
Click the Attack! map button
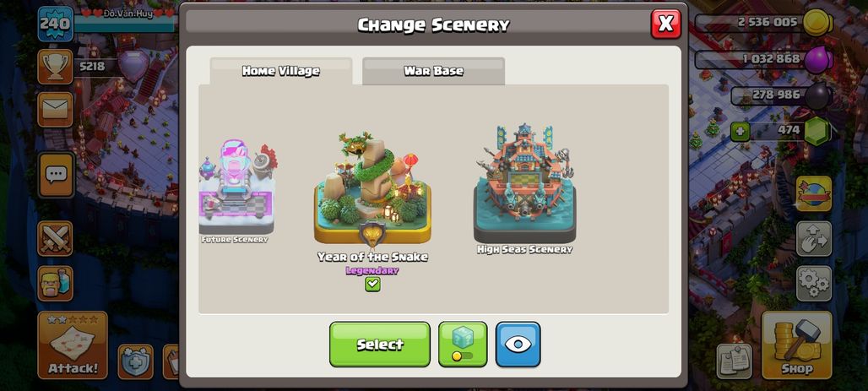pyautogui.click(x=73, y=345)
